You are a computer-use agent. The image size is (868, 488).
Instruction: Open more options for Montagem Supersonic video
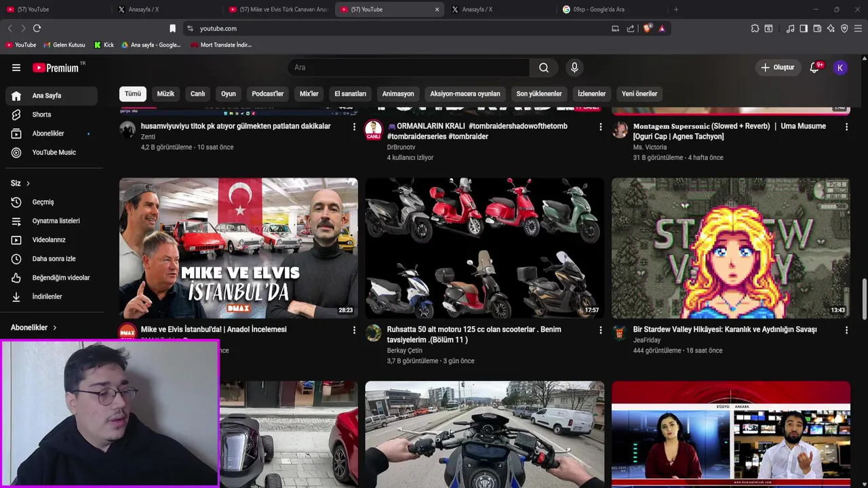[x=846, y=127]
